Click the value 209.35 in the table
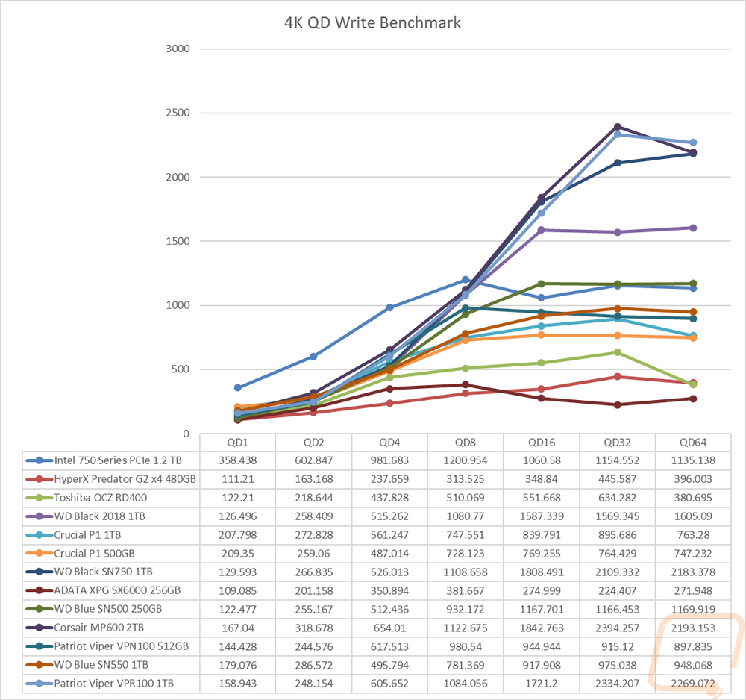Viewport: 746px width, 700px height. [237, 554]
